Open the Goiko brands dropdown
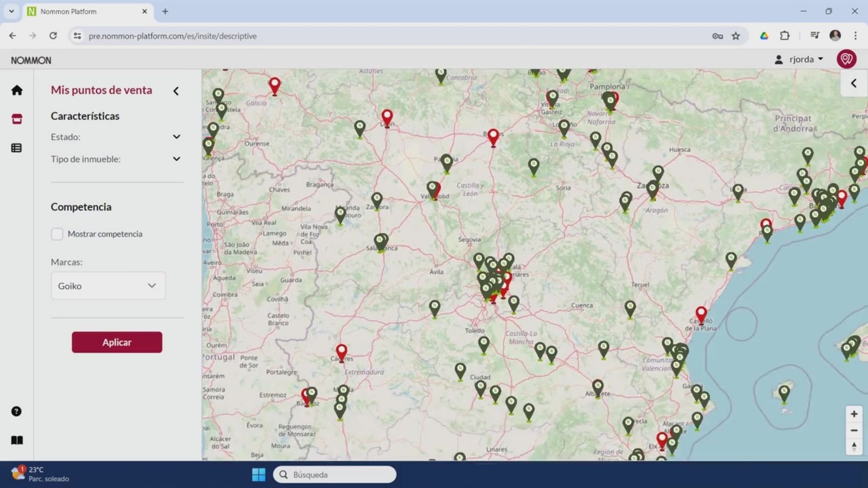Screen dimensions: 868x488 click(108, 286)
